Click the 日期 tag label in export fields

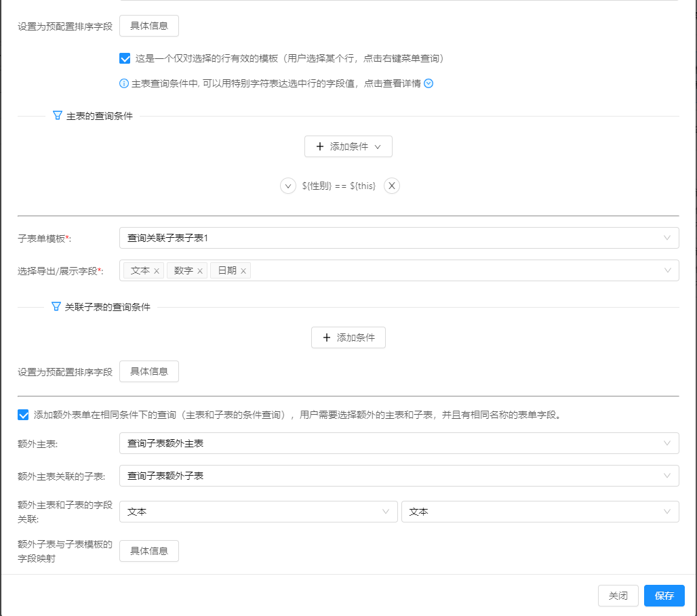point(227,270)
